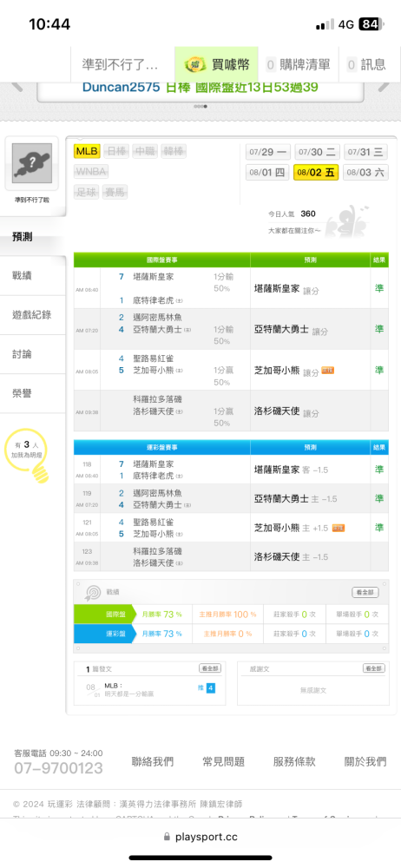Tap the cellular signal bars icon
Screen dimensions: 401x868
click(325, 25)
